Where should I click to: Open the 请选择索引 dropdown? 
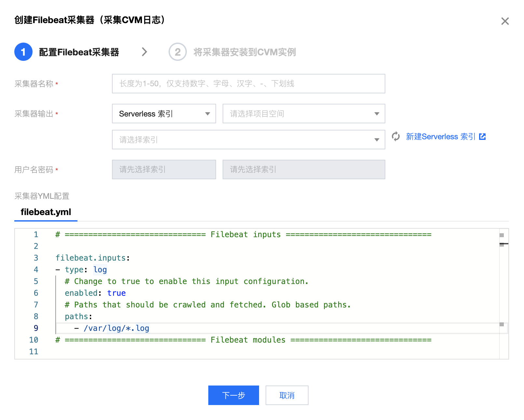(x=248, y=140)
